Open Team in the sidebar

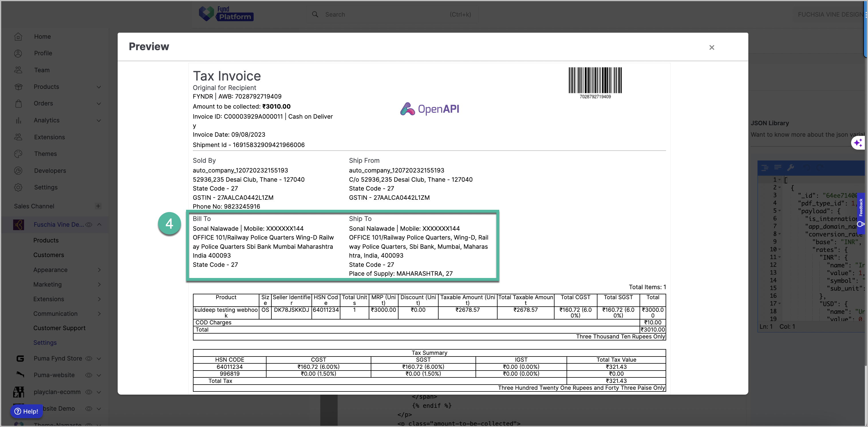[42, 70]
